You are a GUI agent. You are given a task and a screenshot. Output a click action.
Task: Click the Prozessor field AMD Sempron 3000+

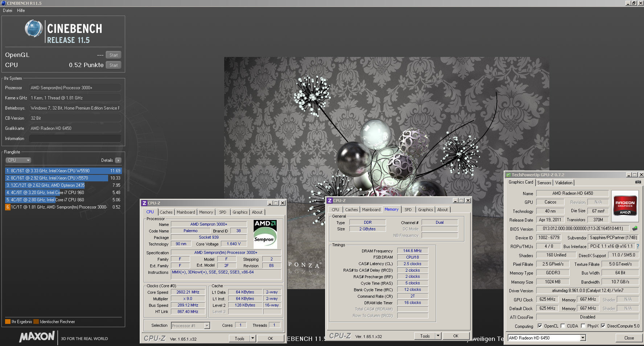(75, 88)
